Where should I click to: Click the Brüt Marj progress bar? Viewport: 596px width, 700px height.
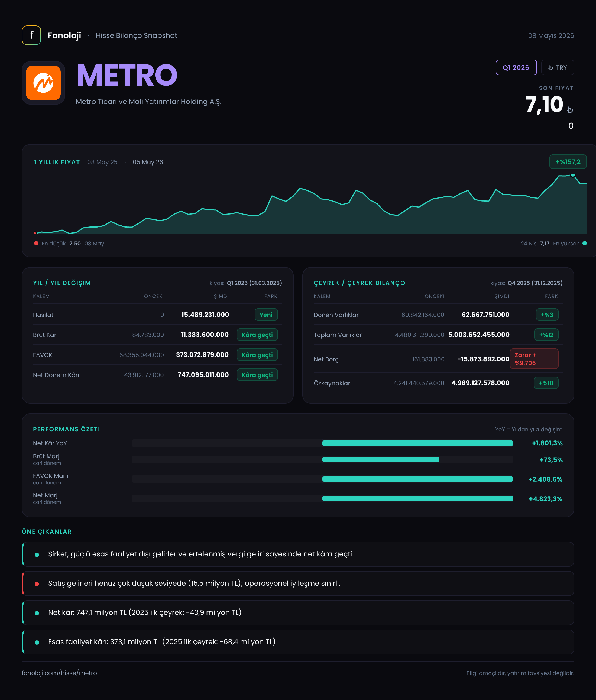coord(322,459)
